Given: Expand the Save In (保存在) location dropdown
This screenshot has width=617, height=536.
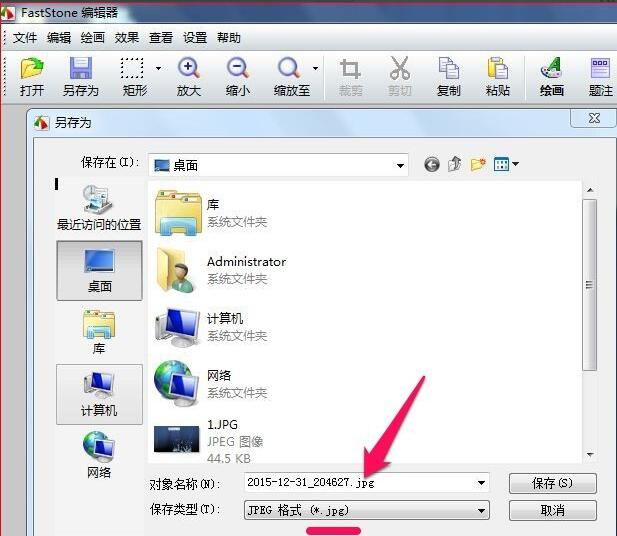Looking at the screenshot, I should (400, 165).
